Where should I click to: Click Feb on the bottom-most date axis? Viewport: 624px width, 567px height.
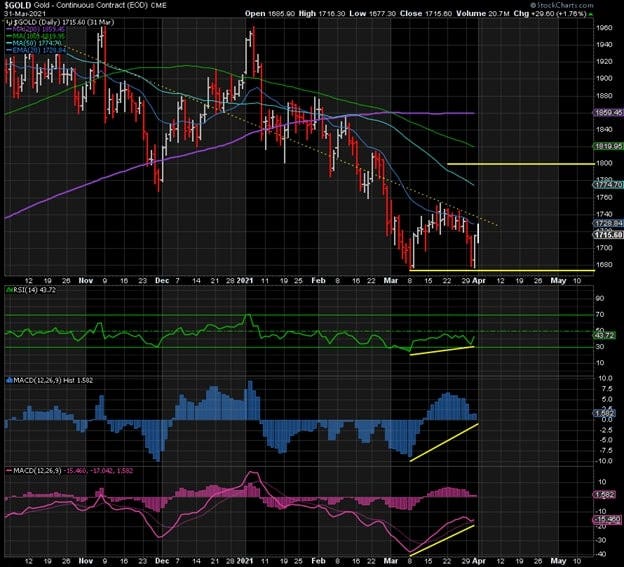click(318, 561)
